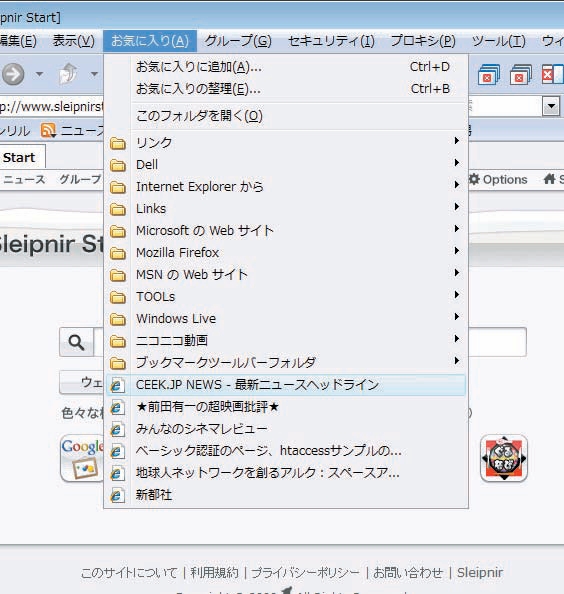Click the page search input box
The image size is (564, 594).
coord(497,342)
